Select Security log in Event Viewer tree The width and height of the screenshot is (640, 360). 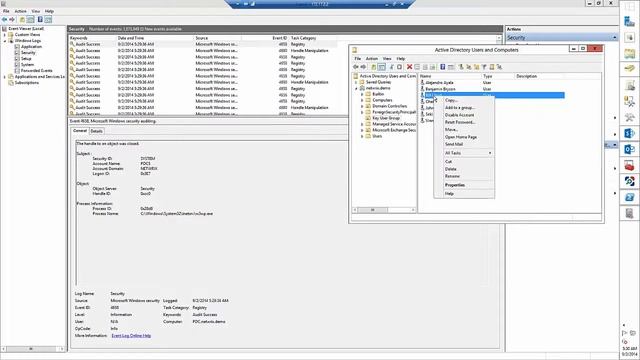click(28, 53)
